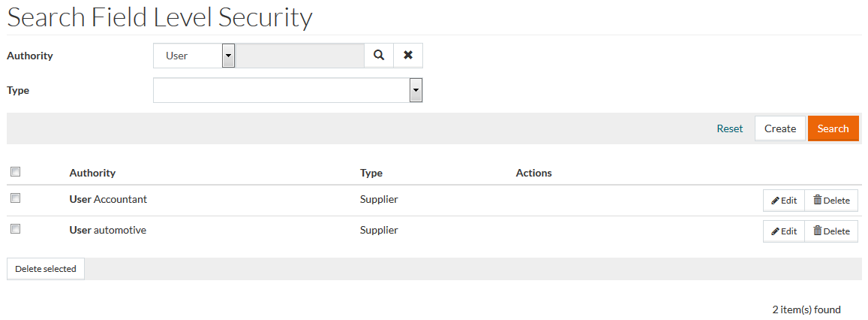Click the Actions column header
868x320 pixels.
pos(533,173)
